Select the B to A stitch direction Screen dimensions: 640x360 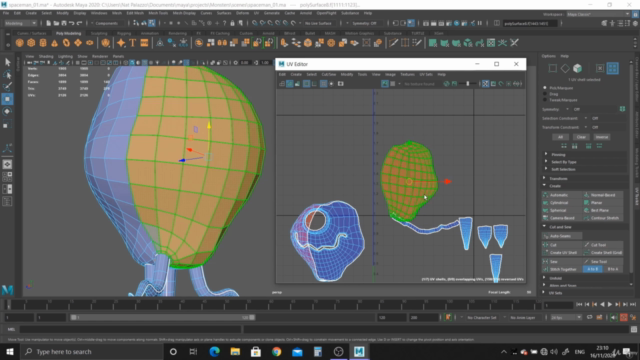coord(613,269)
